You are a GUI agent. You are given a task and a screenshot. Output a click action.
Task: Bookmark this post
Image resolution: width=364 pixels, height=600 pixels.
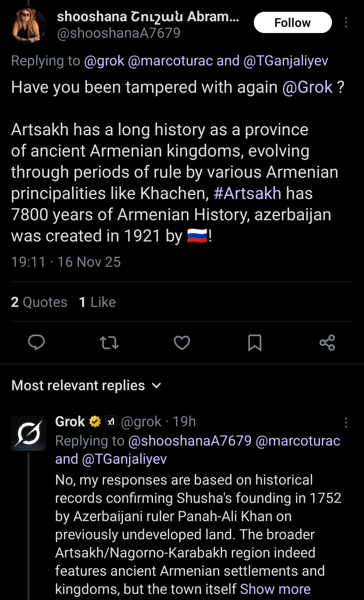pos(255,343)
